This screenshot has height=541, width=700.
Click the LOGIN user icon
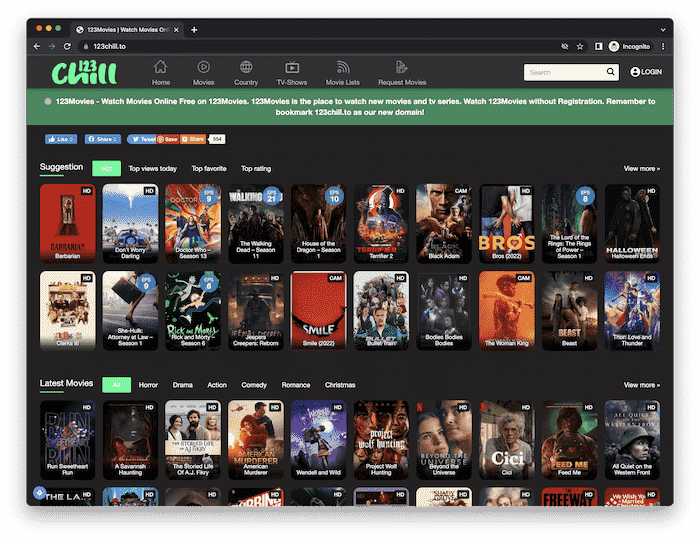(x=635, y=72)
